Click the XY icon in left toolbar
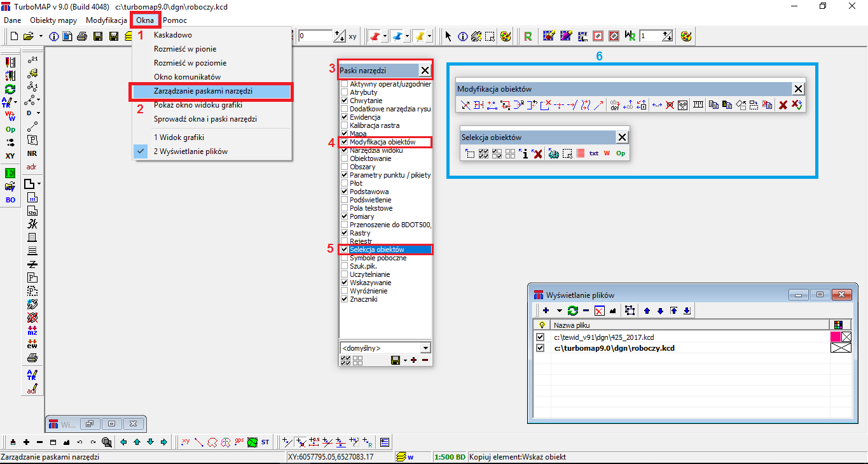Viewport: 868px width, 464px height. click(10, 156)
